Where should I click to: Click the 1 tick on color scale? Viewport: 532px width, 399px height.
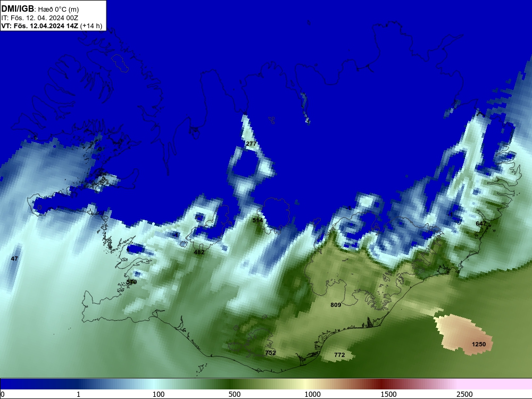pos(78,394)
